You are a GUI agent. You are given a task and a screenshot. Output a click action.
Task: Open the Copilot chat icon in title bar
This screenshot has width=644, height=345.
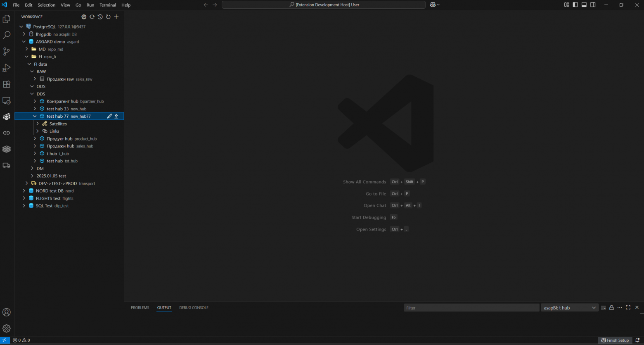[433, 5]
